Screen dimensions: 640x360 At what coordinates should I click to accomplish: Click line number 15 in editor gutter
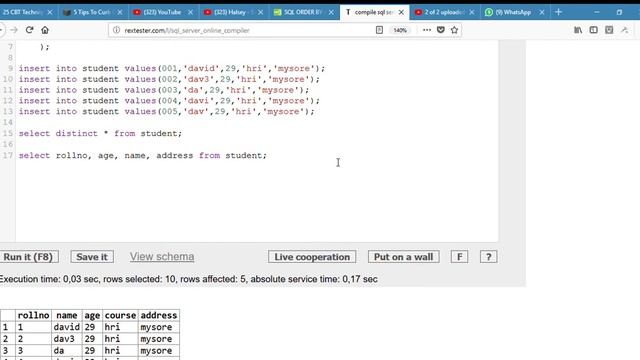(8, 133)
